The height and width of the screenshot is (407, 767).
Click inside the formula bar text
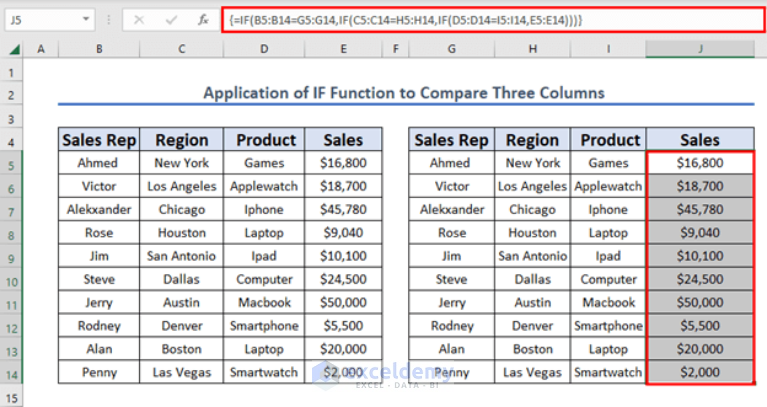[x=406, y=21]
